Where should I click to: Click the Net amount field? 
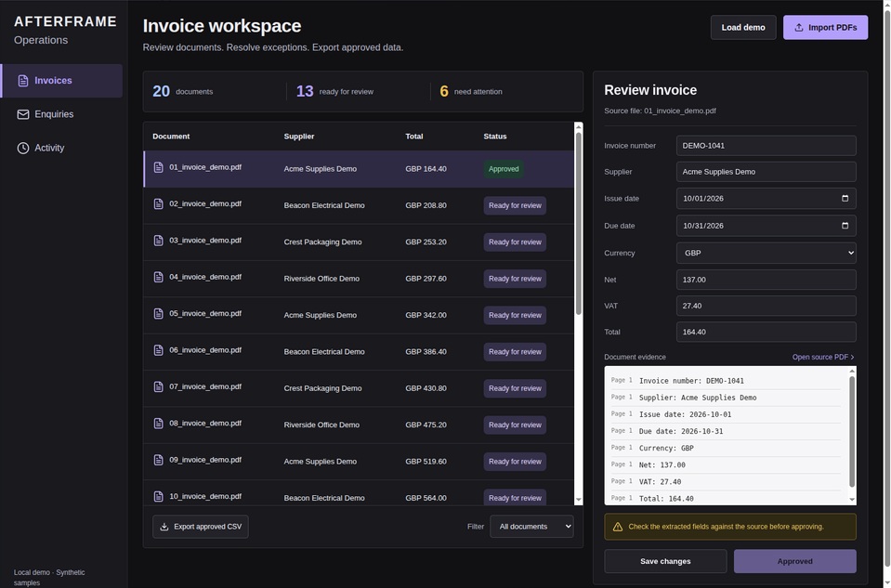766,280
